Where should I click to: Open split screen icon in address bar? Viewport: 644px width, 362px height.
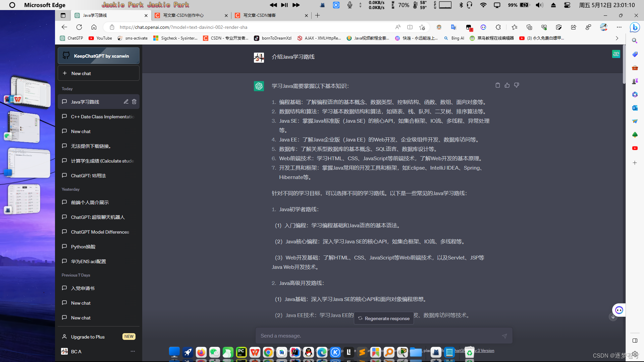[410, 27]
